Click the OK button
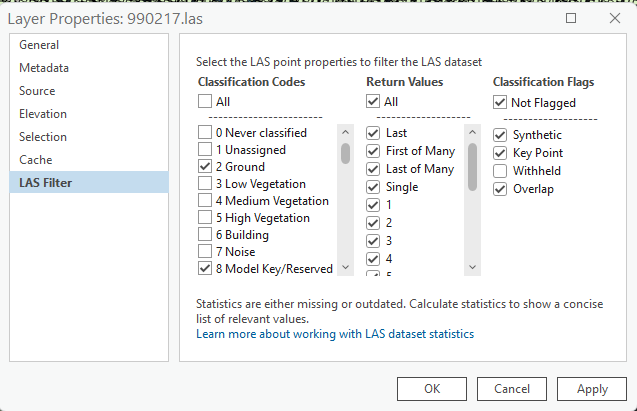This screenshot has height=411, width=637. click(x=431, y=389)
